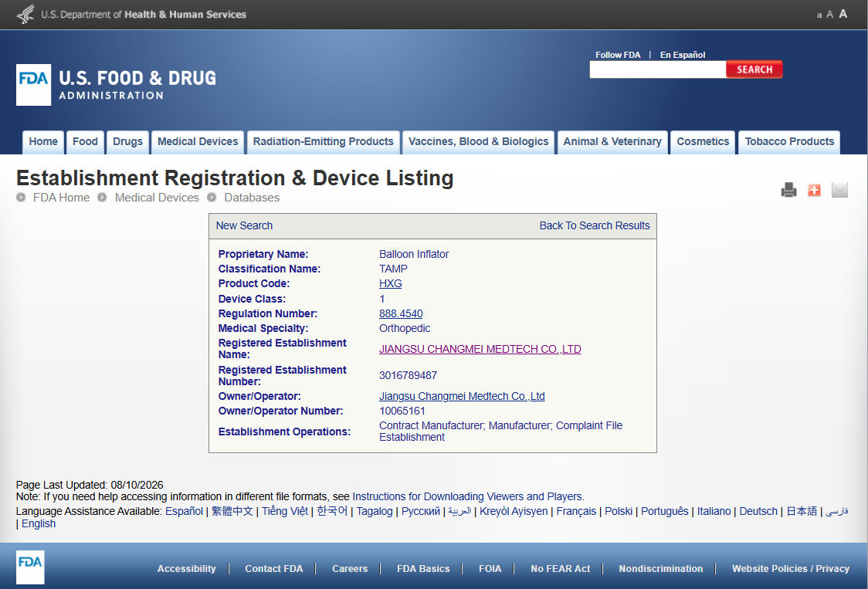Click the FDA Home breadcrumb link
The width and height of the screenshot is (868, 589).
click(x=62, y=198)
